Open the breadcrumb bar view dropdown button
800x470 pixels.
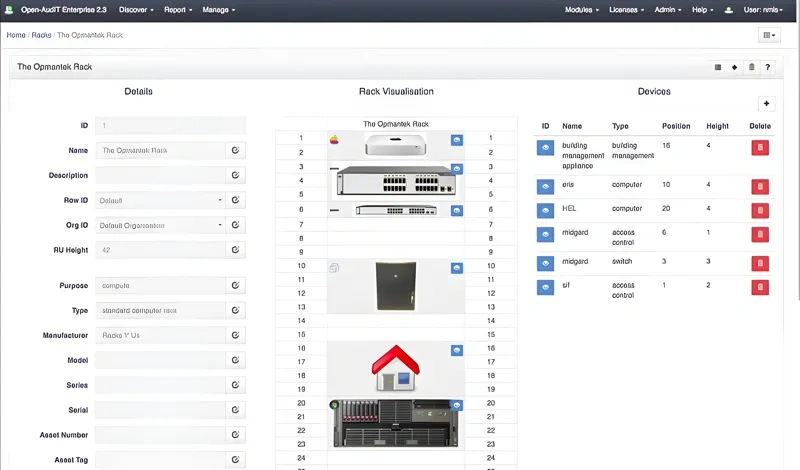click(769, 35)
